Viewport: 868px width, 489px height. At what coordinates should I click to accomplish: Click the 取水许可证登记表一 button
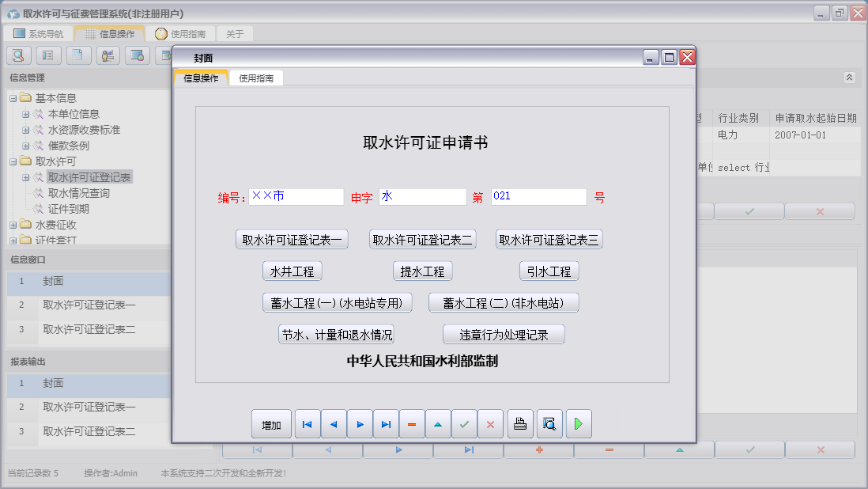(292, 239)
